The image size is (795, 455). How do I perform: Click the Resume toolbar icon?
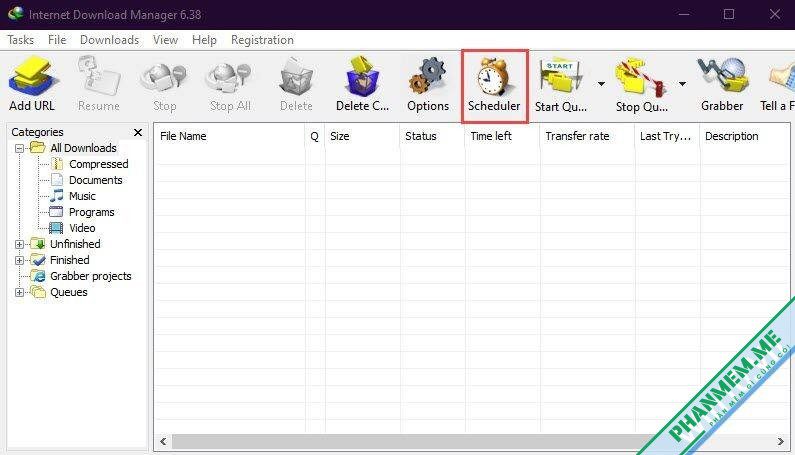pos(98,76)
